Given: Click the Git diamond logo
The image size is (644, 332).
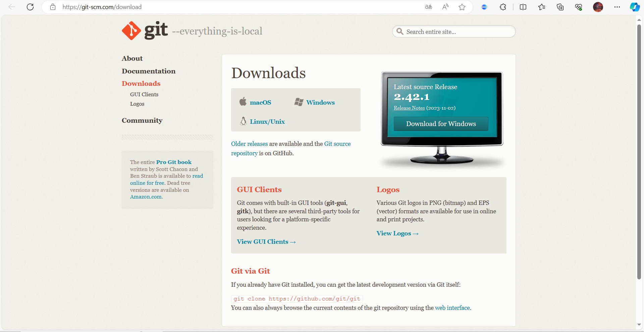Looking at the screenshot, I should 131,31.
